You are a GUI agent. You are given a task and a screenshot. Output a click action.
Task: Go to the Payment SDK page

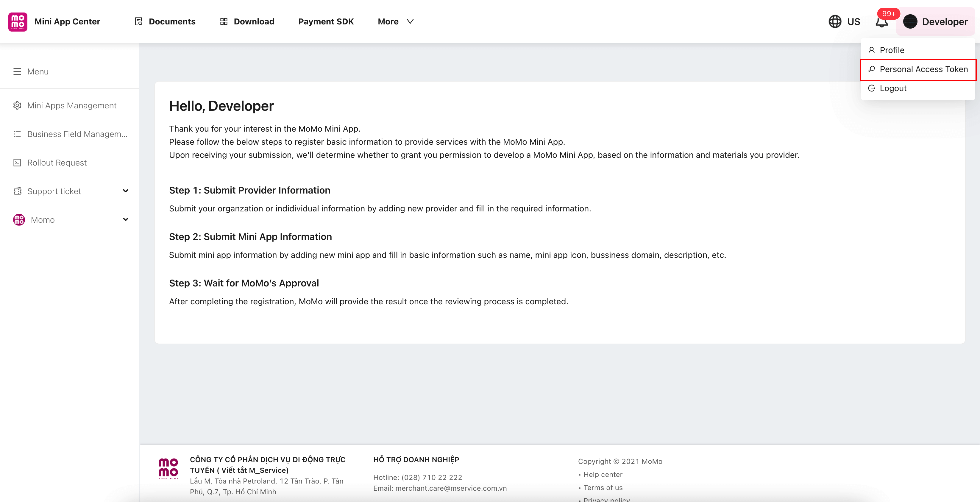pyautogui.click(x=326, y=22)
